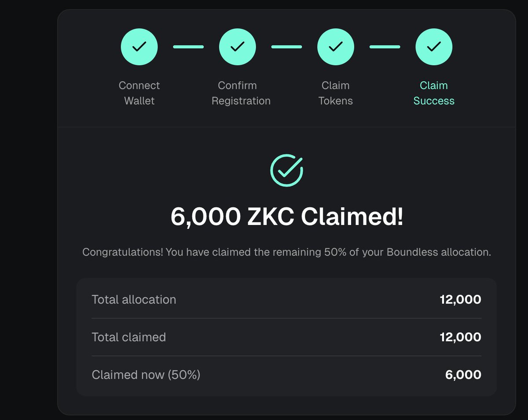Select the Connect Wallet step label
528x420 pixels.
139,93
